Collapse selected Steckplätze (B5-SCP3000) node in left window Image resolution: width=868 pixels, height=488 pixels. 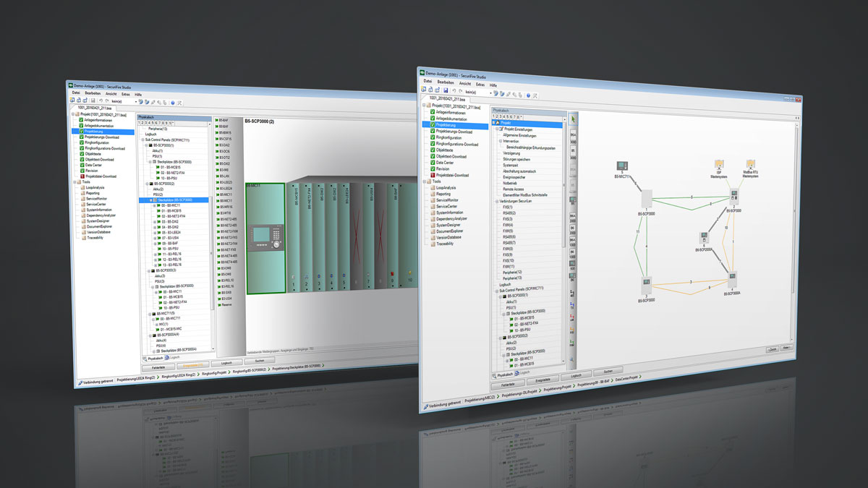click(x=150, y=200)
